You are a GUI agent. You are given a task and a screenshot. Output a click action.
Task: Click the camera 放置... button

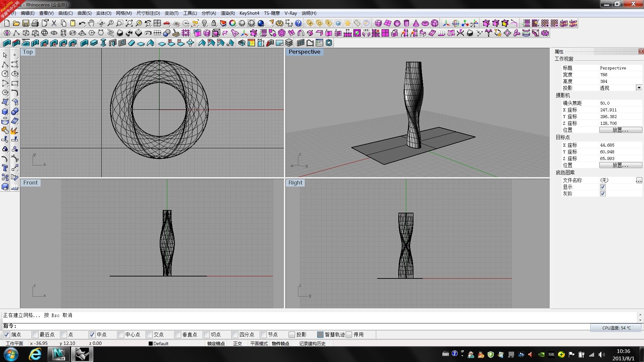[x=621, y=130]
